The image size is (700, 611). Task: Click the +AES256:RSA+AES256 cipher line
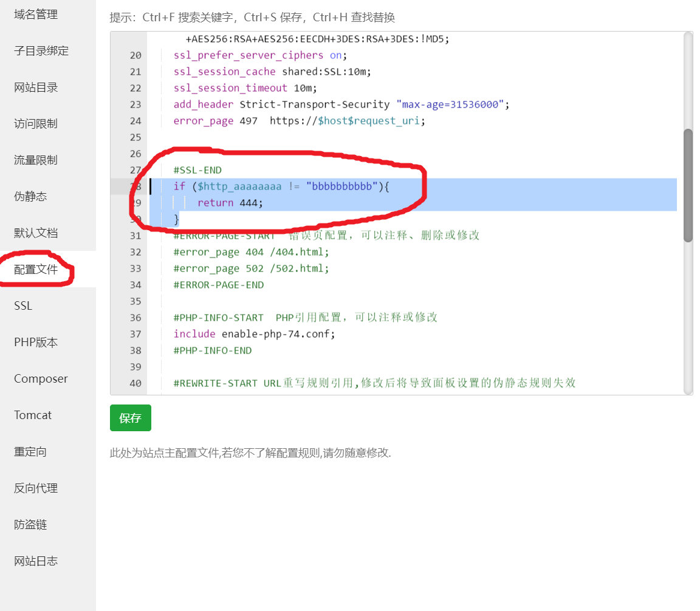tap(317, 39)
